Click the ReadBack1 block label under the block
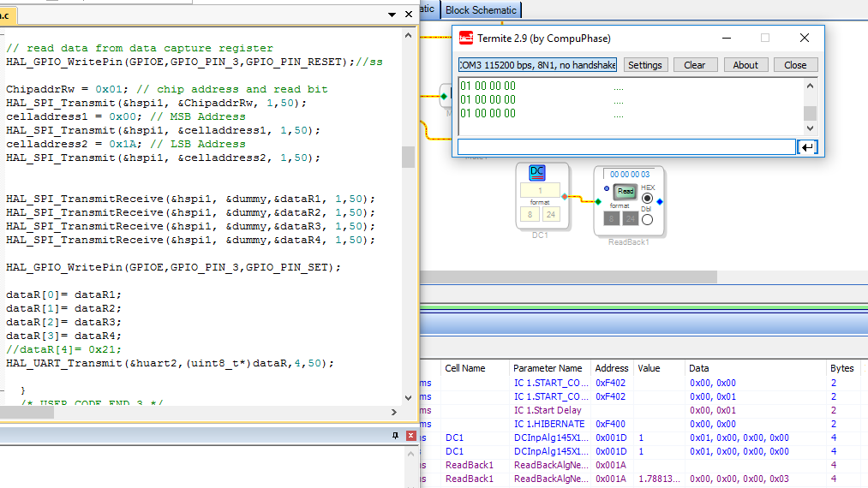 (x=628, y=241)
